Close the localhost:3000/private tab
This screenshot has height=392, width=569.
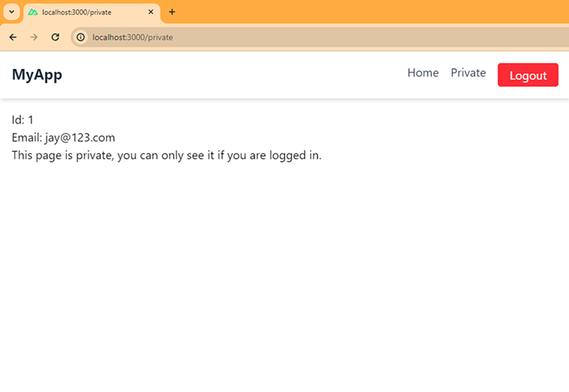[x=151, y=12]
